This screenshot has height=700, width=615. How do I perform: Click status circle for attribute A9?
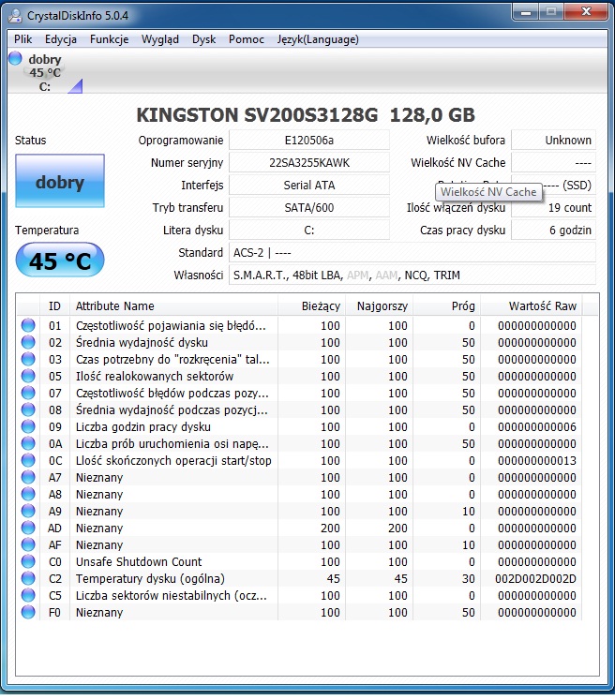28,511
